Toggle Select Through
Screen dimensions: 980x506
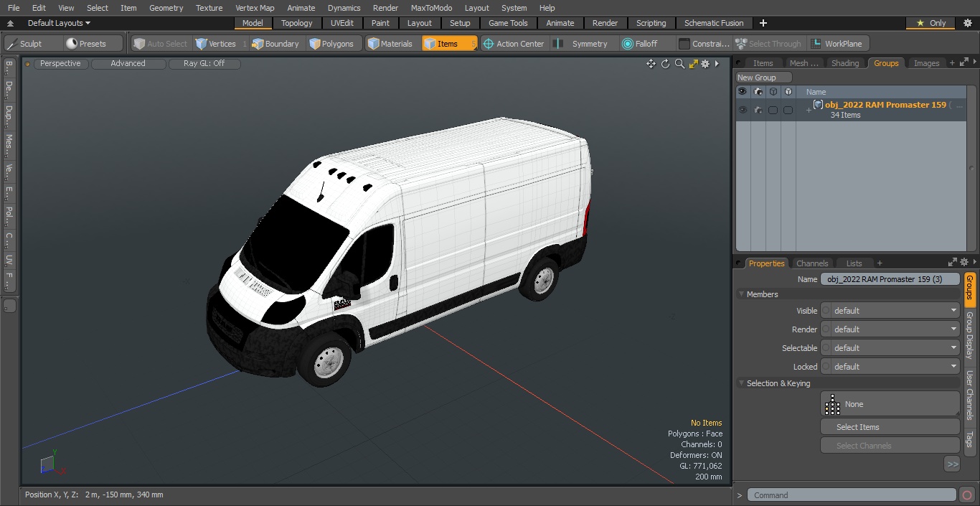(768, 44)
